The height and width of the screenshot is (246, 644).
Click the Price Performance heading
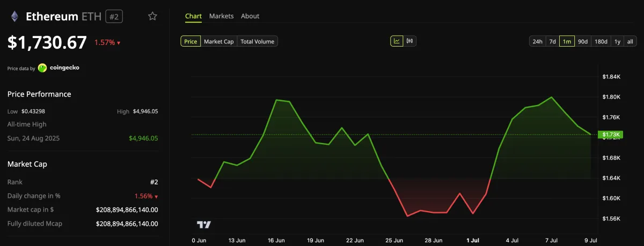[39, 94]
